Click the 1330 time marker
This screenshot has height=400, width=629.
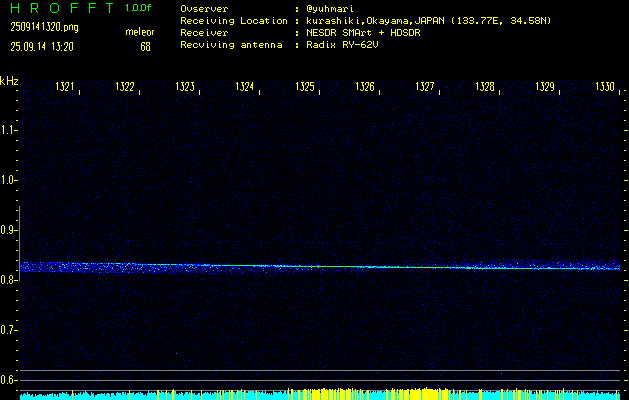pos(605,86)
